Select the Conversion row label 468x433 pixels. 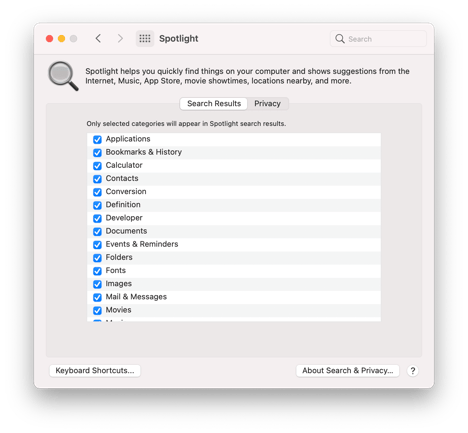[x=126, y=191]
